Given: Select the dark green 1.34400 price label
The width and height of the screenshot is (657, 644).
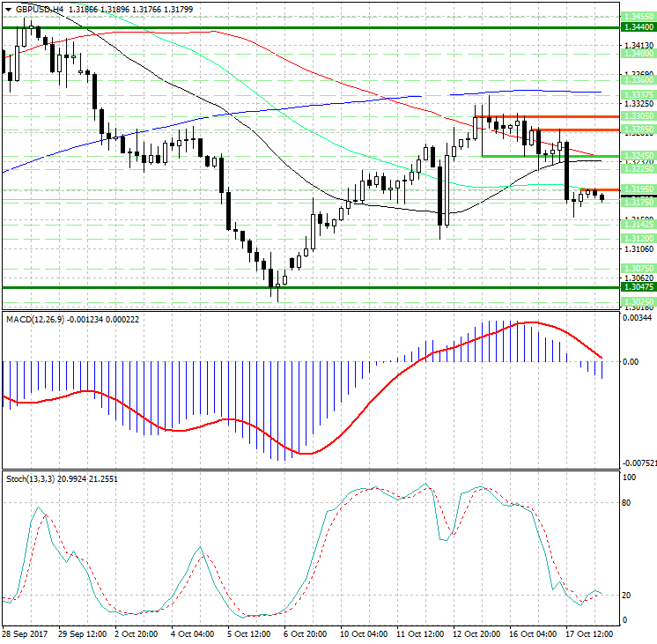Looking at the screenshot, I should pyautogui.click(x=639, y=27).
